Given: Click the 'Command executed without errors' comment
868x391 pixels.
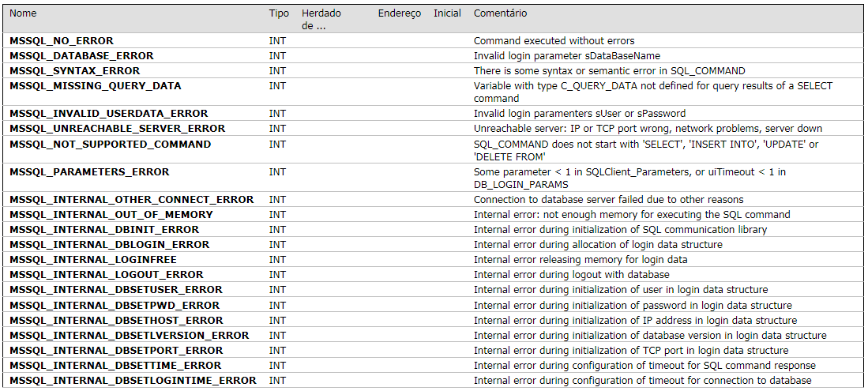Looking at the screenshot, I should click(x=554, y=40).
